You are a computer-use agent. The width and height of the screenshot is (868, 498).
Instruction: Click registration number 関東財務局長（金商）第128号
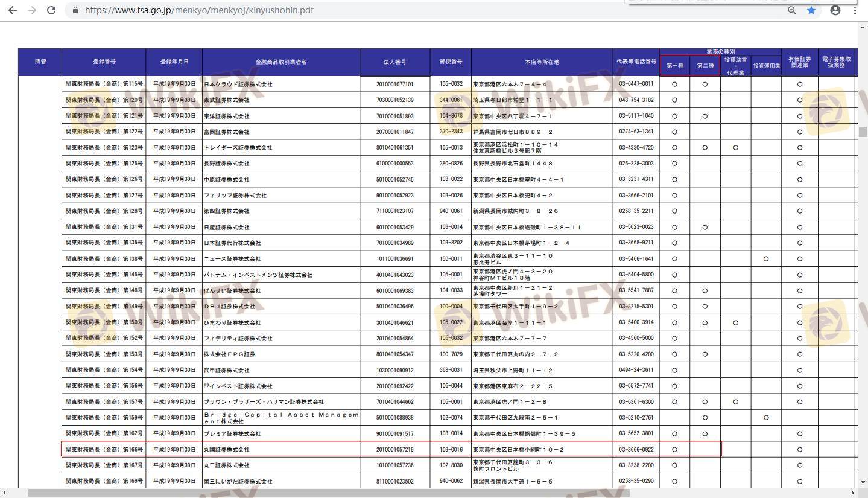tap(104, 211)
